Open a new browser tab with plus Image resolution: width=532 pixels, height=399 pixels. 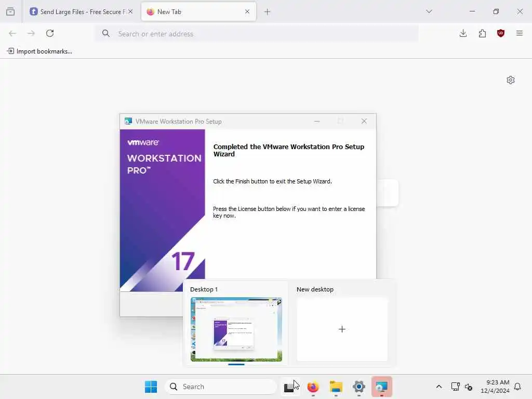(x=268, y=12)
